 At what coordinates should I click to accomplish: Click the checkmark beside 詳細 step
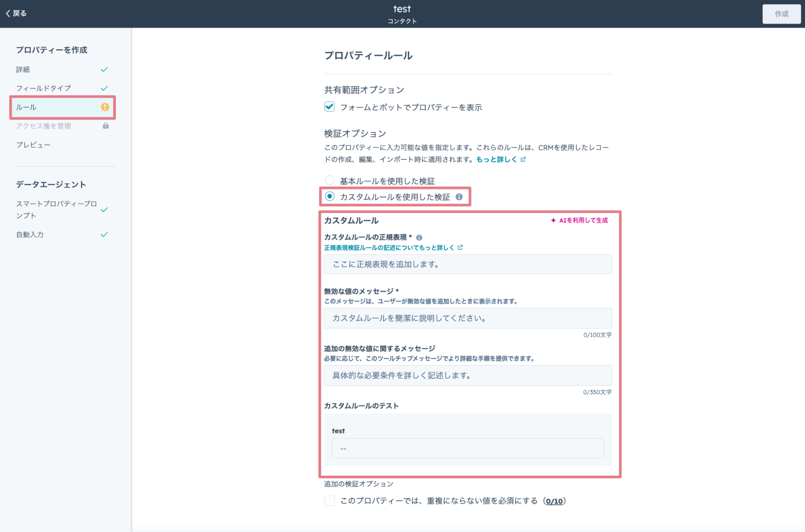coord(104,70)
